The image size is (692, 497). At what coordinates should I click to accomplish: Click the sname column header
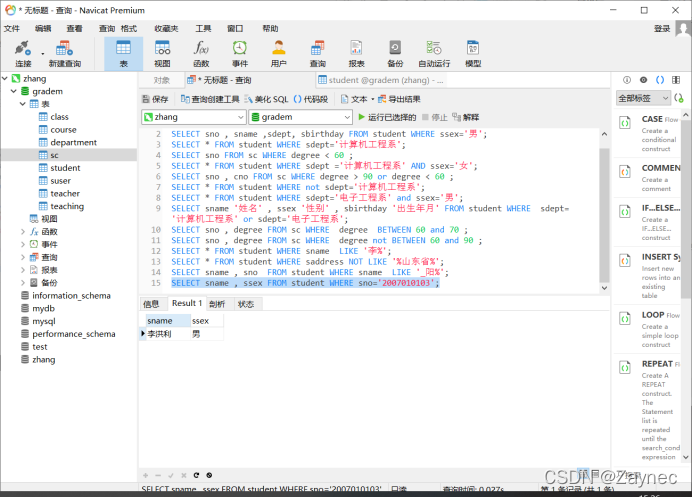(x=168, y=320)
